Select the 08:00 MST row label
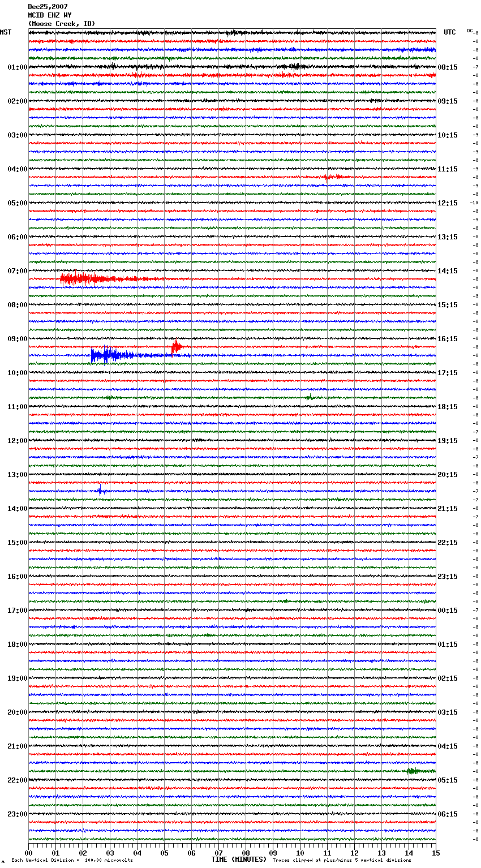481x868 pixels. coord(18,305)
